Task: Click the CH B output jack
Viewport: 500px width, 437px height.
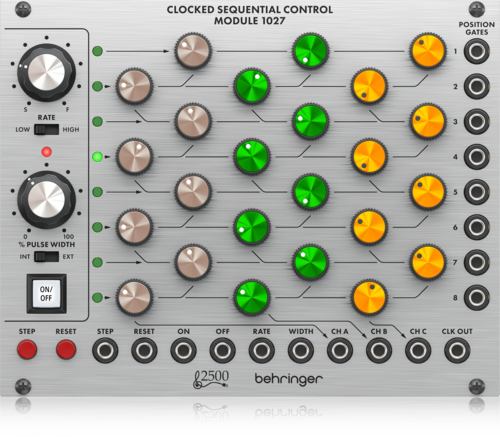Action: pos(379,350)
